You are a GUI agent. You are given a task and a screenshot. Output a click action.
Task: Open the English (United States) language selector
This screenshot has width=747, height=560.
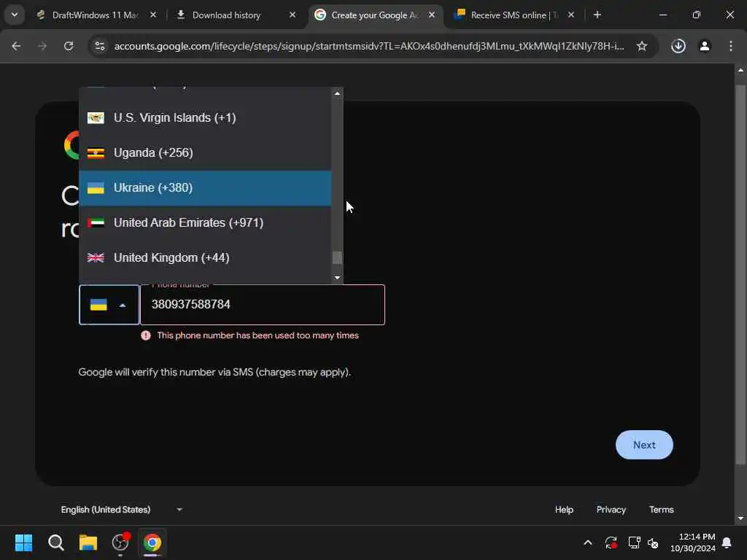(122, 510)
